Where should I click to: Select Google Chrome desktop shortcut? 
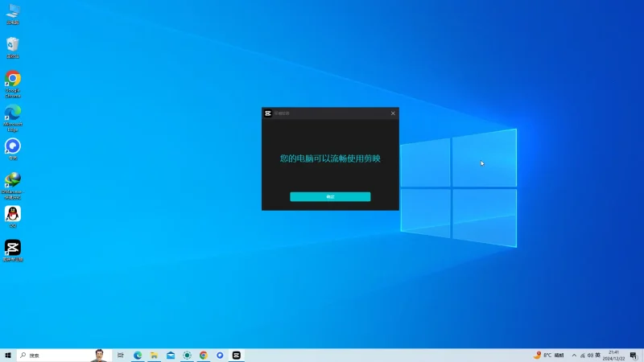point(13,80)
